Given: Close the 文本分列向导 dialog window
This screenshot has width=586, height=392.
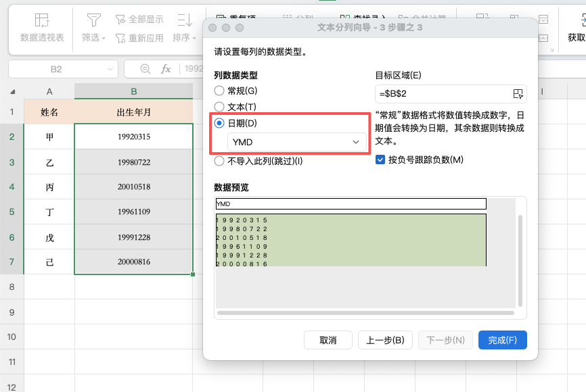Looking at the screenshot, I should point(212,28).
